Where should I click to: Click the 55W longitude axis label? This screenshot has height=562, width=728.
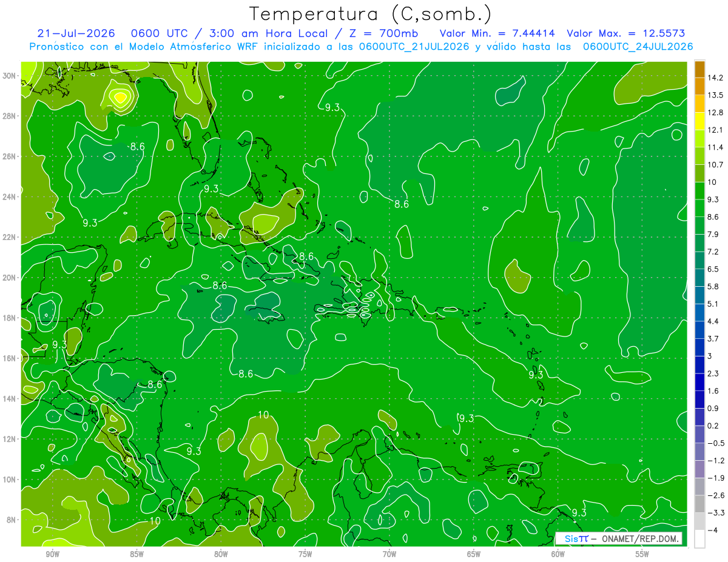pos(642,554)
